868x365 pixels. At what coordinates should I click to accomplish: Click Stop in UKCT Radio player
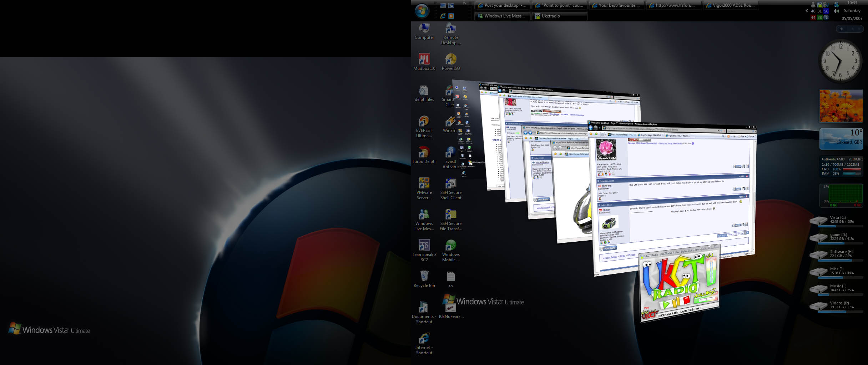point(686,300)
